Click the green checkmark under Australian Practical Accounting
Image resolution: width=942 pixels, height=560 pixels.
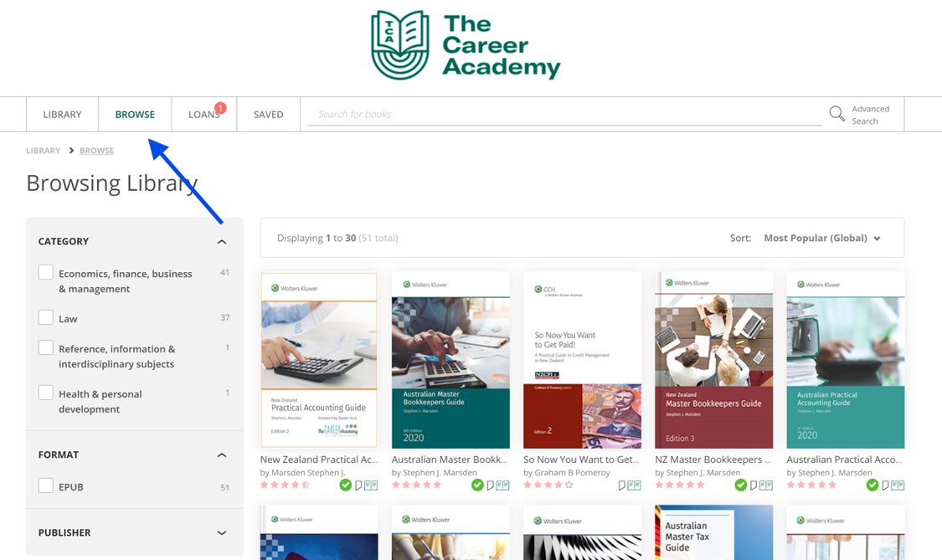point(873,485)
